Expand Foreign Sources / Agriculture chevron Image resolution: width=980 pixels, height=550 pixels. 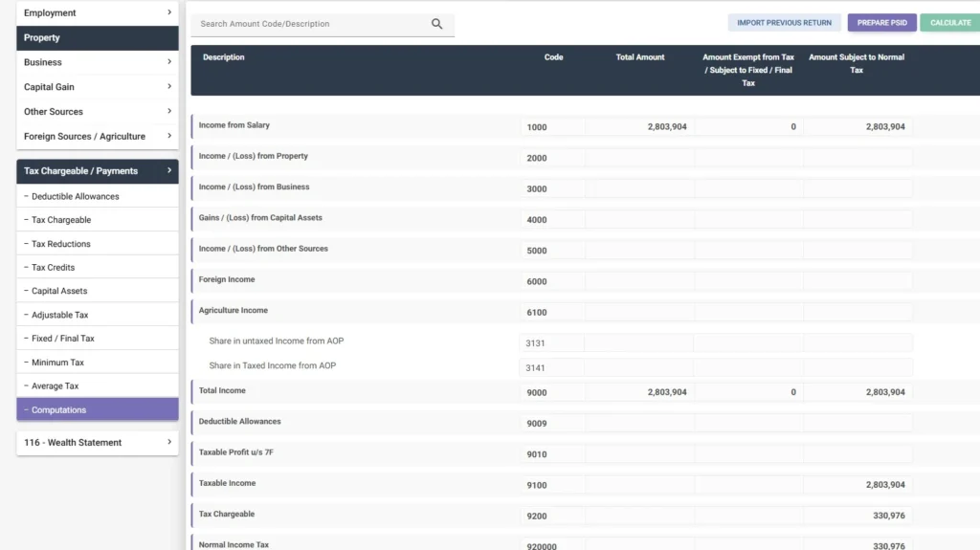[x=169, y=136]
